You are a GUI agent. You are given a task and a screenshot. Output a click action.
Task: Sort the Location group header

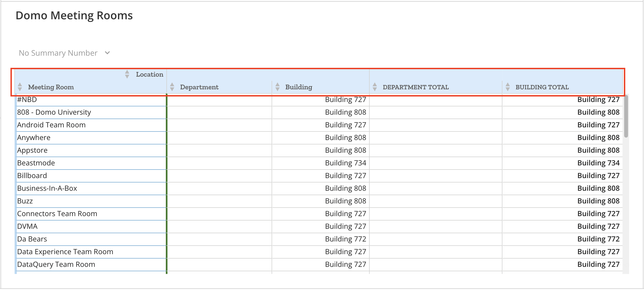pos(127,74)
